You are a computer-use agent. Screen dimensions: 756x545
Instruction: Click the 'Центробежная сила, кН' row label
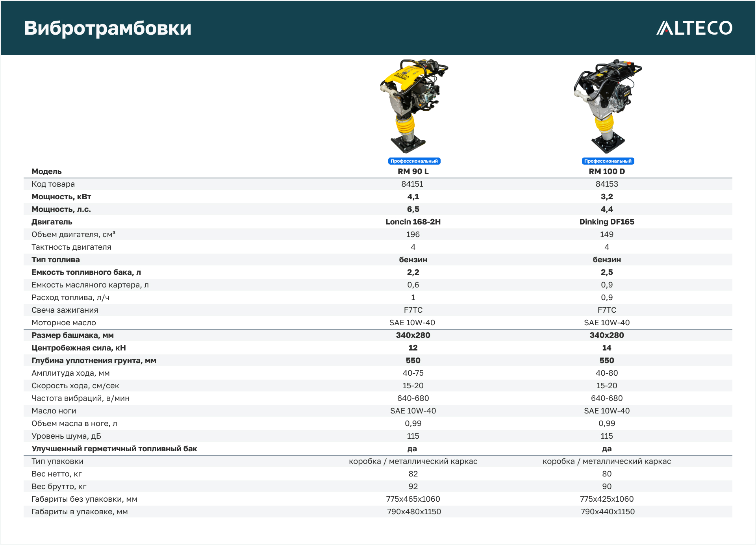tap(78, 348)
